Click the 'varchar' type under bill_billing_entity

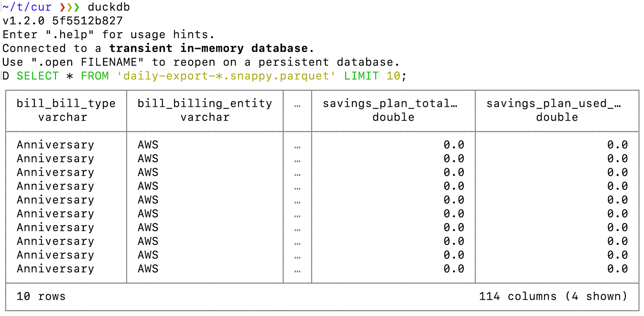(x=205, y=117)
